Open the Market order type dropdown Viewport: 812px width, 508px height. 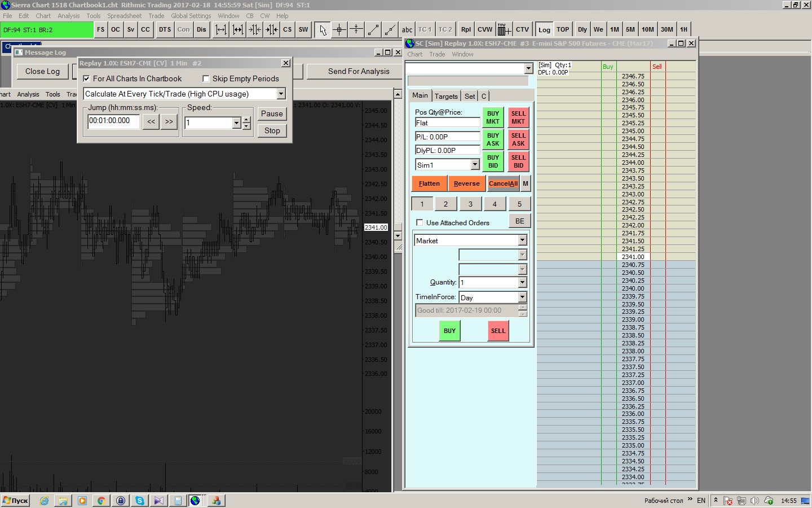[x=522, y=240]
